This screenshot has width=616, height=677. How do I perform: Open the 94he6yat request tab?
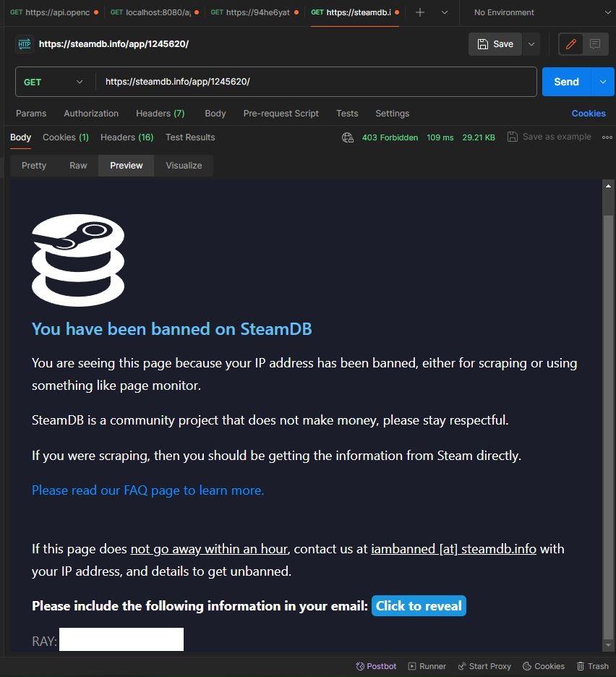click(x=254, y=12)
